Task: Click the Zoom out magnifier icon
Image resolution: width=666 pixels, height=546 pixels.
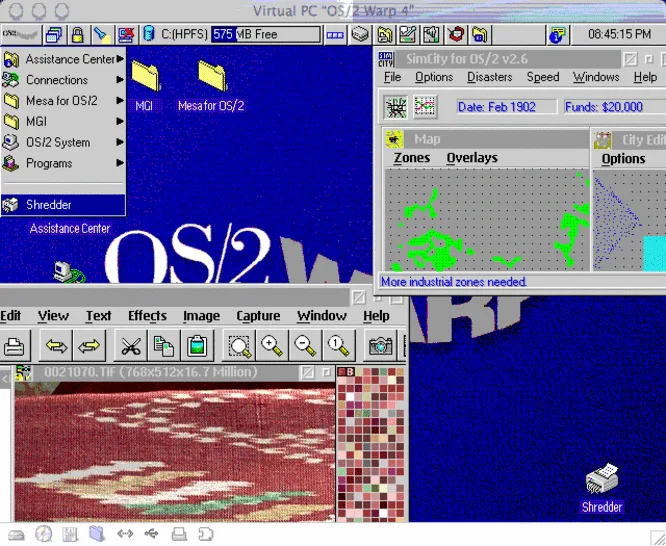Action: 305,346
